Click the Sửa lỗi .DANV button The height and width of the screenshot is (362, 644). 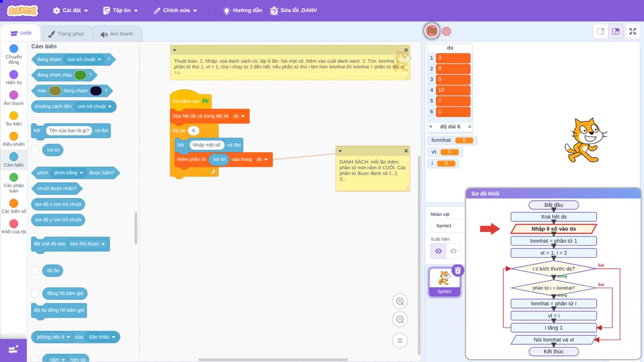tap(293, 11)
